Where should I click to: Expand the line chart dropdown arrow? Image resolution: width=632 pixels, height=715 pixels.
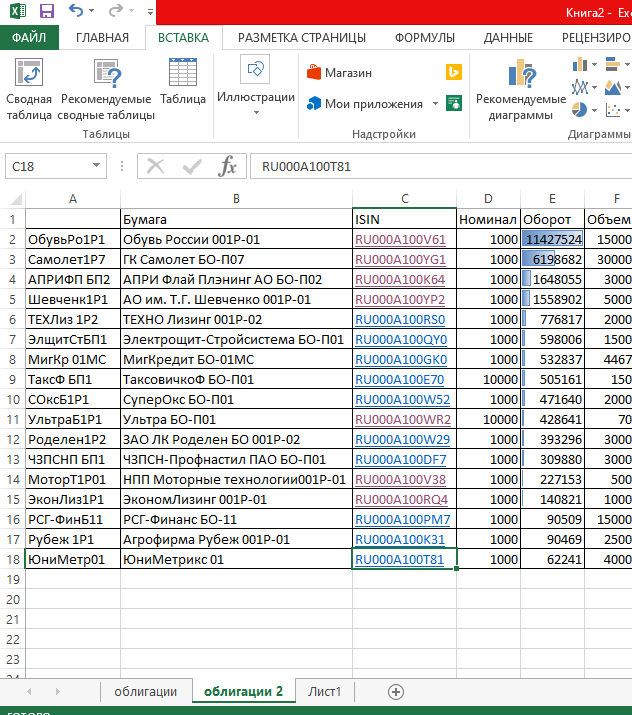594,87
